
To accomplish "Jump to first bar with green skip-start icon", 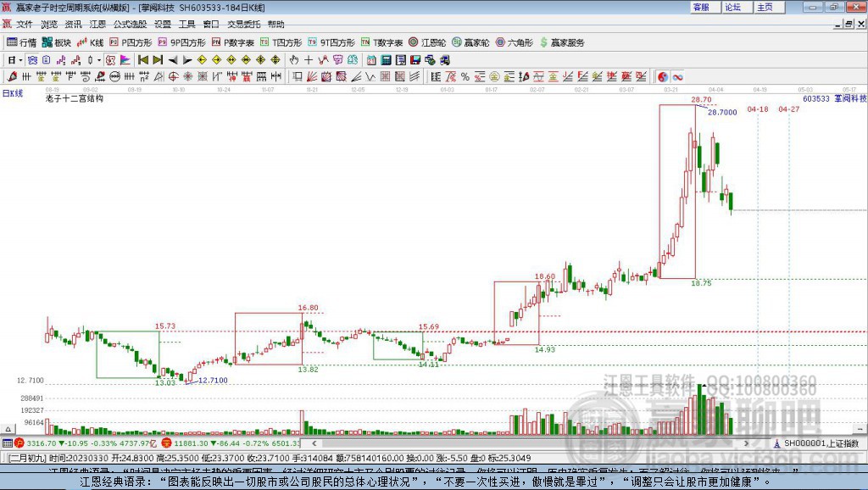I will [142, 60].
